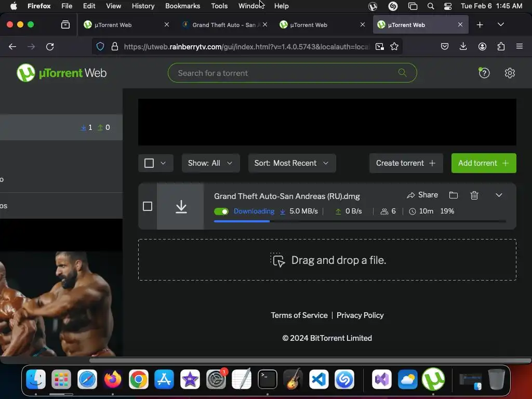532x399 pixels.
Task: Open the Pocket save icon
Action: (x=445, y=46)
